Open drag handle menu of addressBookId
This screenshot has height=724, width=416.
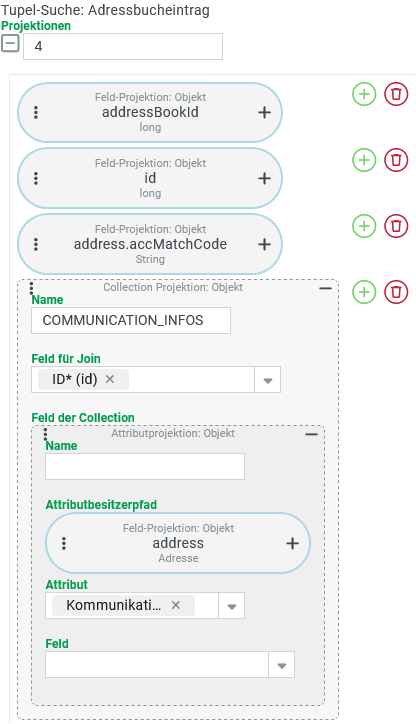point(36,112)
